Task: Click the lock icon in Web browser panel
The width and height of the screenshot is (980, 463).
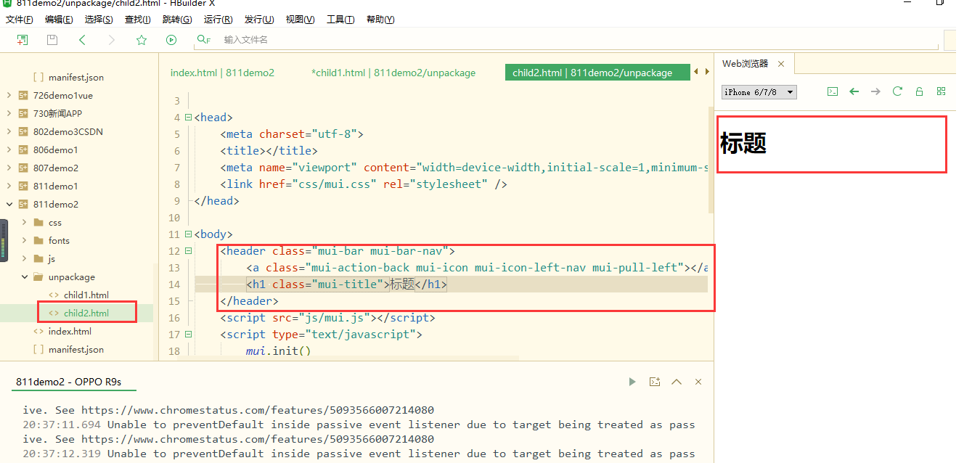Action: click(919, 91)
